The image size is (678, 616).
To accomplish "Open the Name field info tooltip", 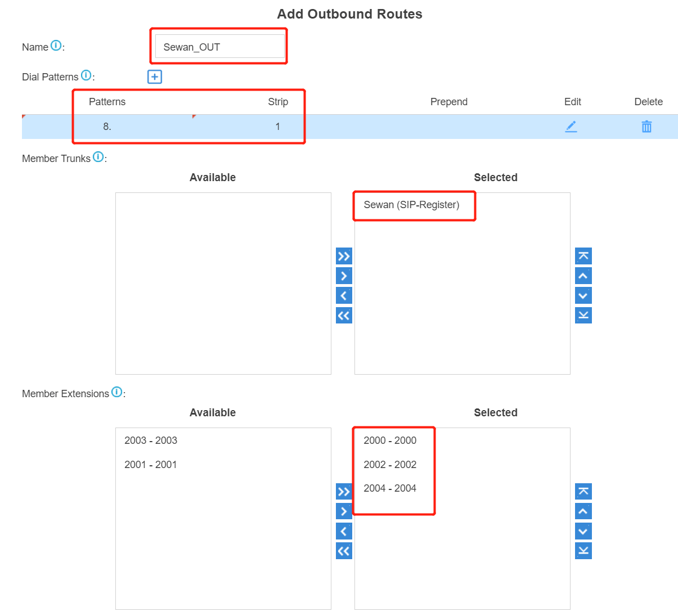I will pos(56,44).
